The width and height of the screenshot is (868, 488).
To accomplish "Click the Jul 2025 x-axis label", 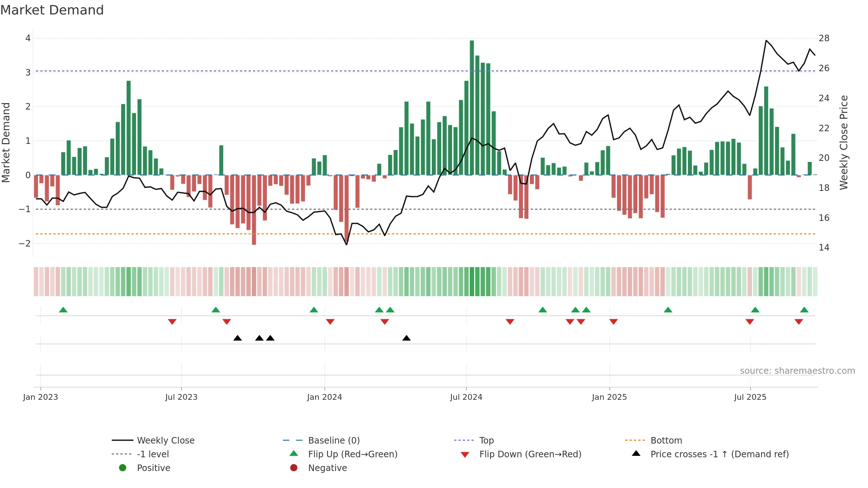I will [750, 397].
